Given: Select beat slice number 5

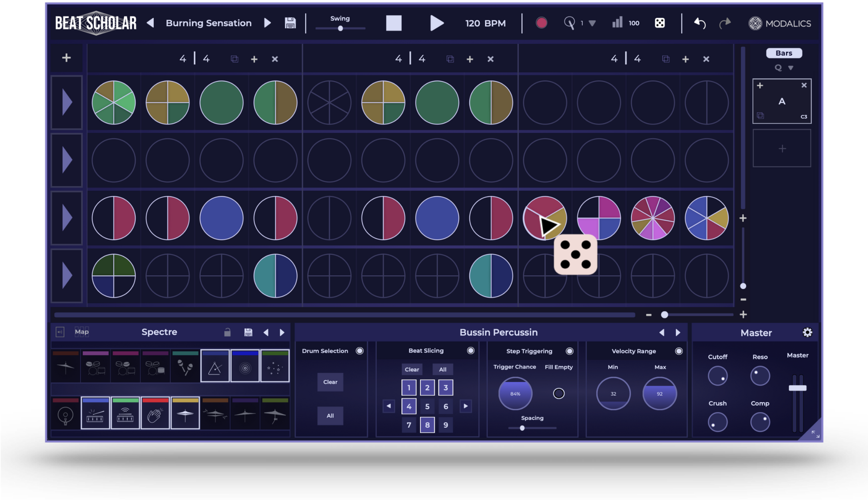Looking at the screenshot, I should (427, 406).
